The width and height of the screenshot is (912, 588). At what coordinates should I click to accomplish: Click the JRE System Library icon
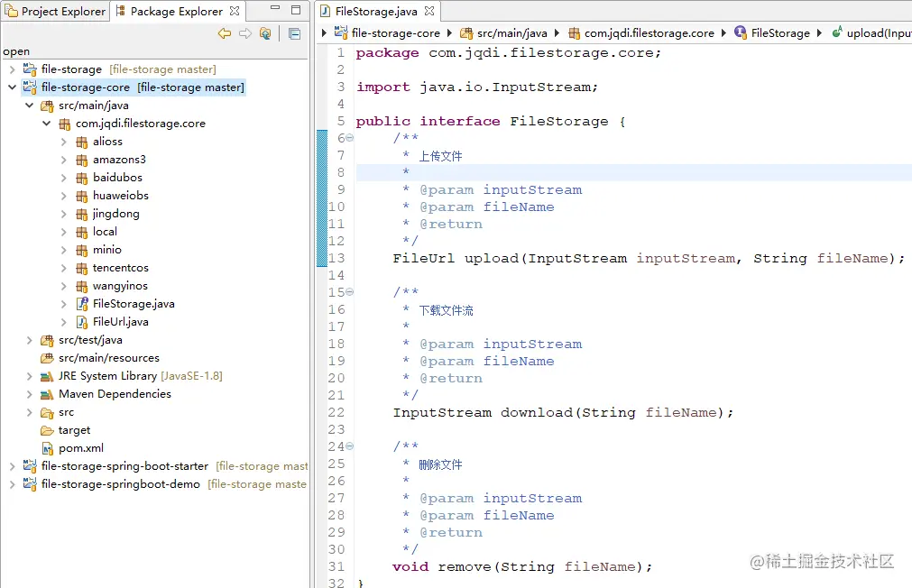pyautogui.click(x=47, y=376)
